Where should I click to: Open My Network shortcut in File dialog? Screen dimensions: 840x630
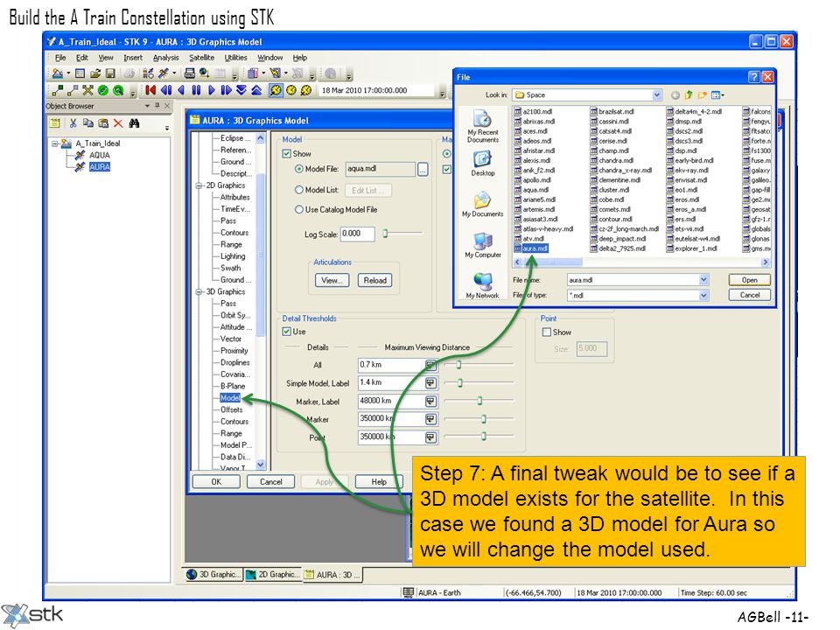pos(483,285)
